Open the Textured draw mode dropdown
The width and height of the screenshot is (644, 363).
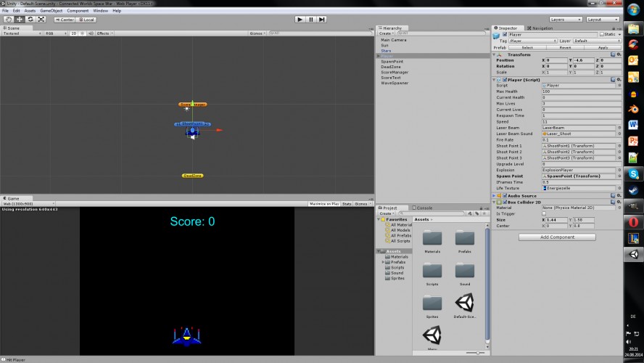tap(22, 33)
